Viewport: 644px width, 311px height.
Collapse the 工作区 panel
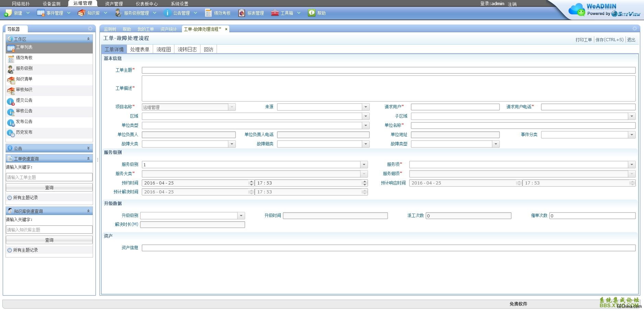pos(88,39)
